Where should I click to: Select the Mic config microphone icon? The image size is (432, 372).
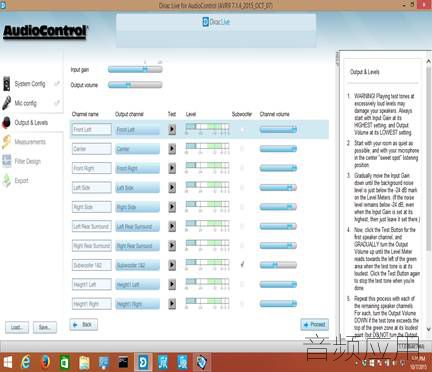click(x=7, y=103)
